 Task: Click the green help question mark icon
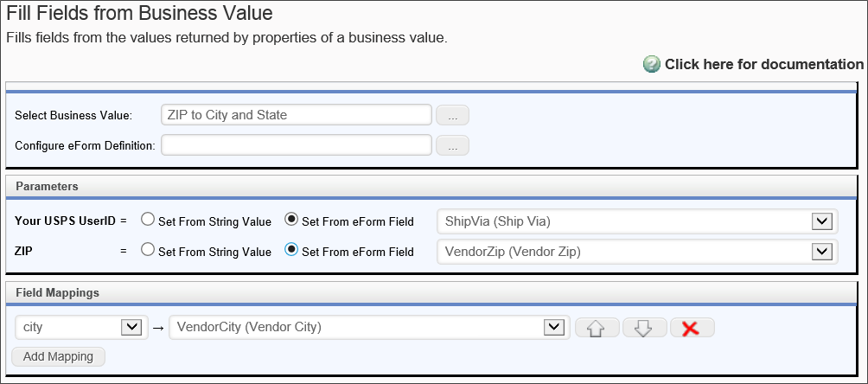(652, 65)
